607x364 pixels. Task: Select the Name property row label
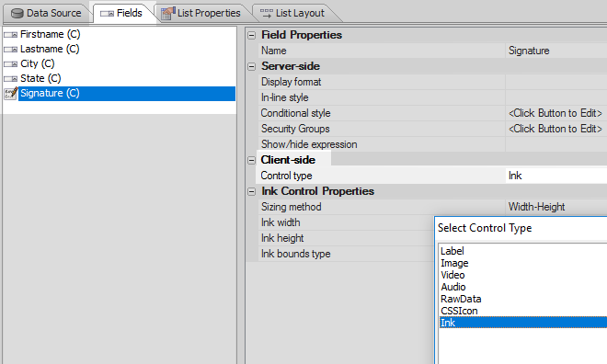pos(274,51)
